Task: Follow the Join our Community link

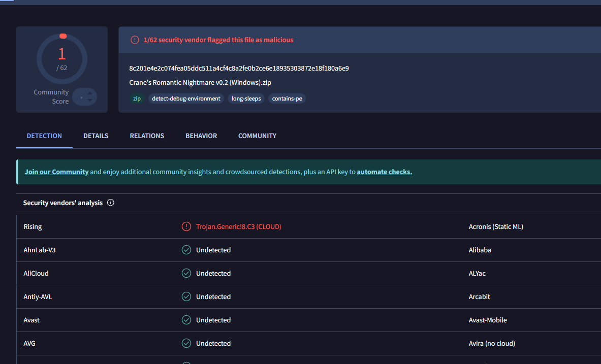Action: coord(56,172)
